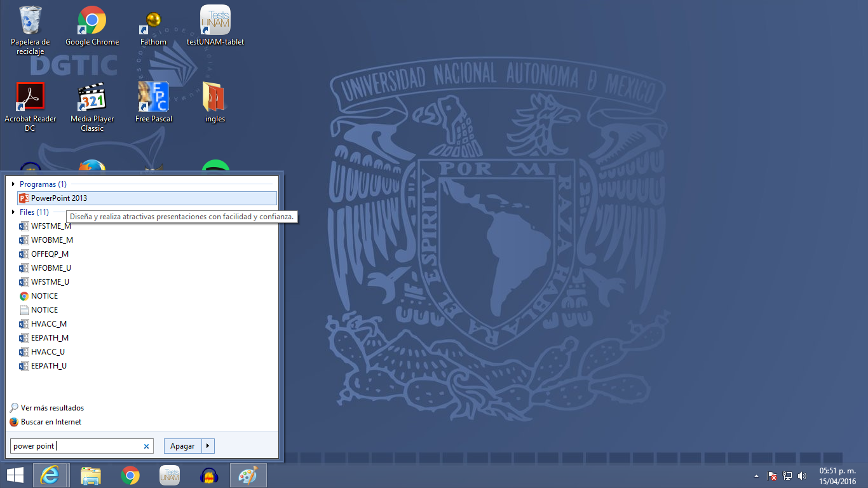
Task: Select the Free Pascal desktop shortcut
Action: (x=153, y=102)
